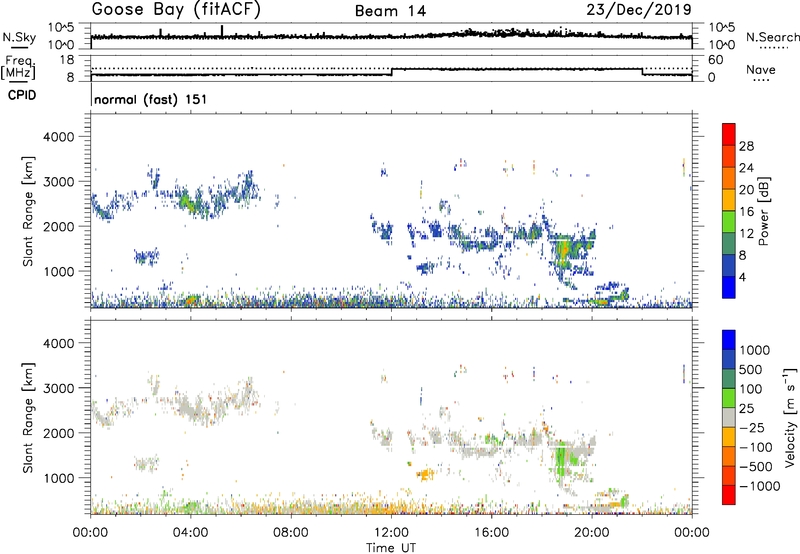Image resolution: width=800 pixels, height=554 pixels.
Task: Click the "12" Power colorbar tick label
Action: (x=746, y=233)
